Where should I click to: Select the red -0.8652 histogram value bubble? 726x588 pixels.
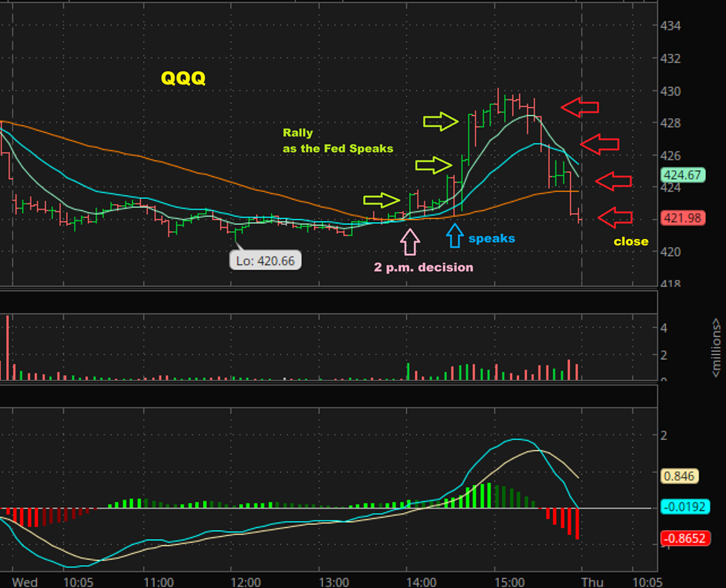click(x=684, y=538)
